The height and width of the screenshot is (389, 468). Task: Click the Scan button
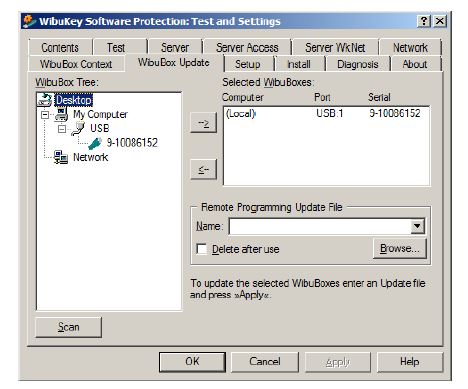(68, 327)
